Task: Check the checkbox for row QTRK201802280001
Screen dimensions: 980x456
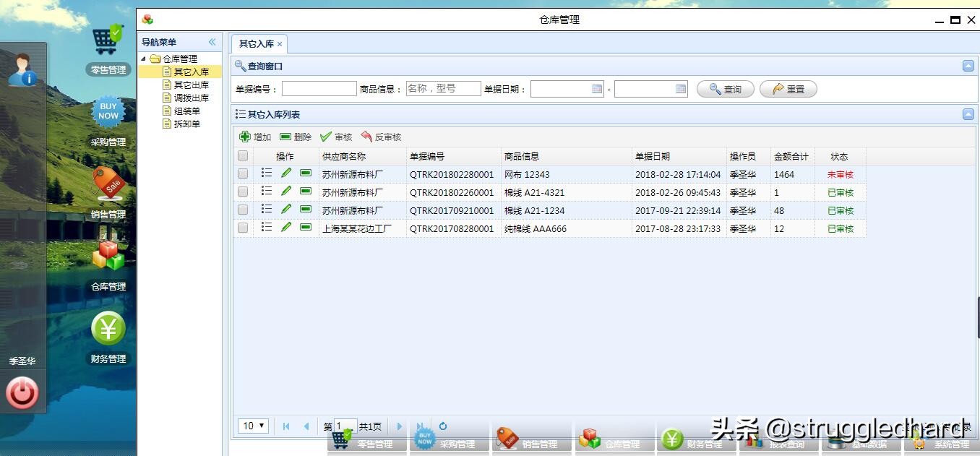Action: (244, 173)
